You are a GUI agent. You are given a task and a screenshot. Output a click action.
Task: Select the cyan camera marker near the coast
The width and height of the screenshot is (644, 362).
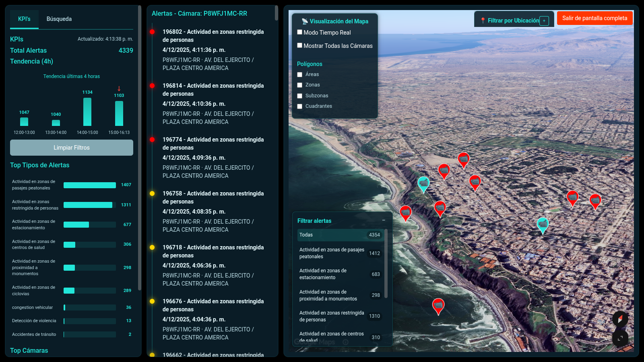(x=423, y=183)
